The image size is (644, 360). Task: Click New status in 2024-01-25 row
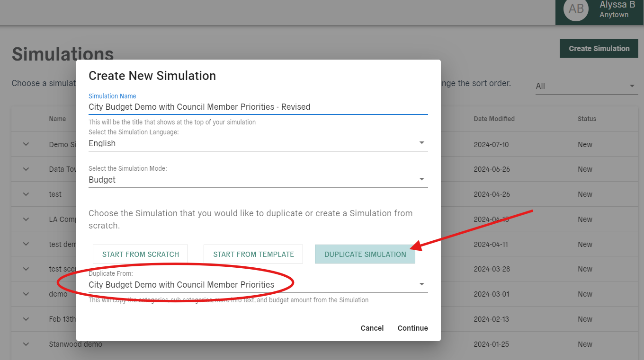coord(585,344)
